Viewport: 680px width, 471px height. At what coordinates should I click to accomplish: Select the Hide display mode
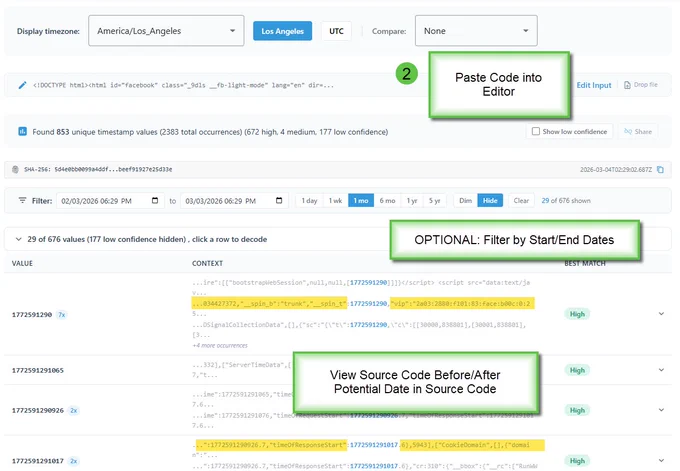coord(490,200)
